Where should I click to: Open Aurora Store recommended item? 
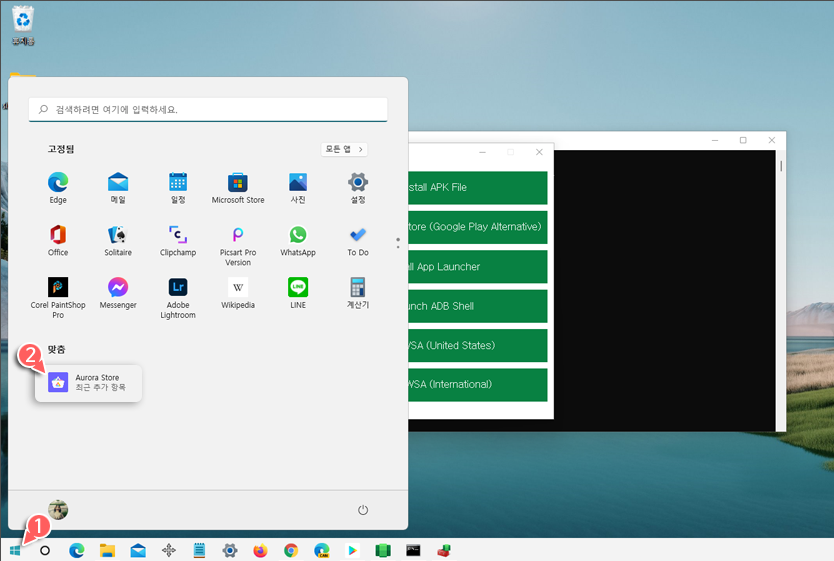(x=88, y=382)
